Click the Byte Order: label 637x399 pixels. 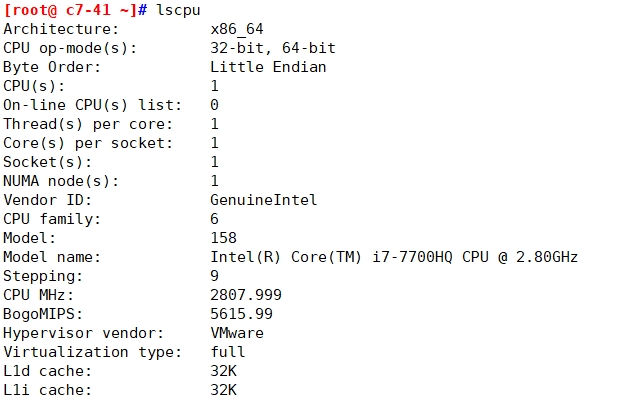click(52, 67)
